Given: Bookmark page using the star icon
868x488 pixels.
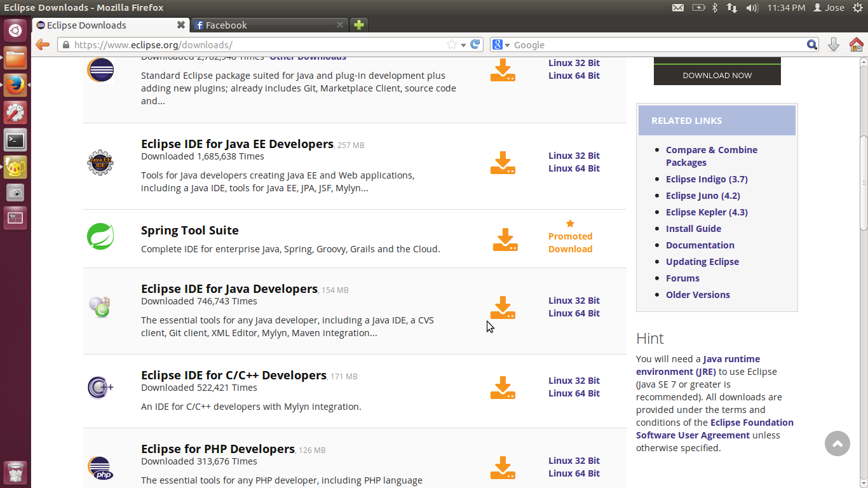Looking at the screenshot, I should 452,44.
